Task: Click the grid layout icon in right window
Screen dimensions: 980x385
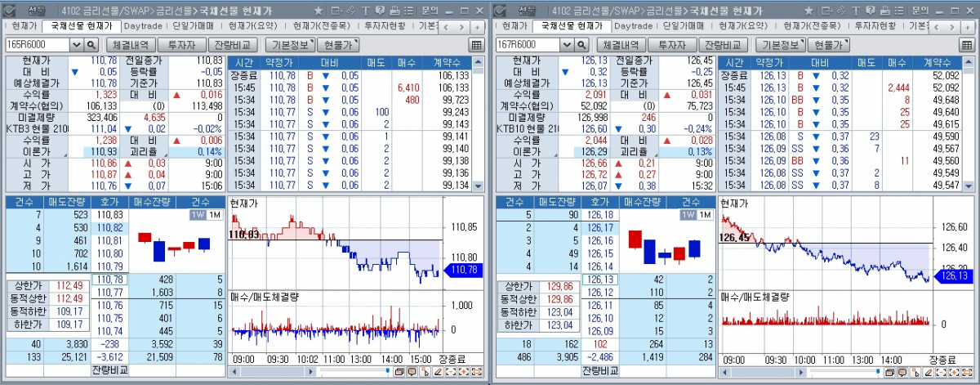Action: point(966,45)
